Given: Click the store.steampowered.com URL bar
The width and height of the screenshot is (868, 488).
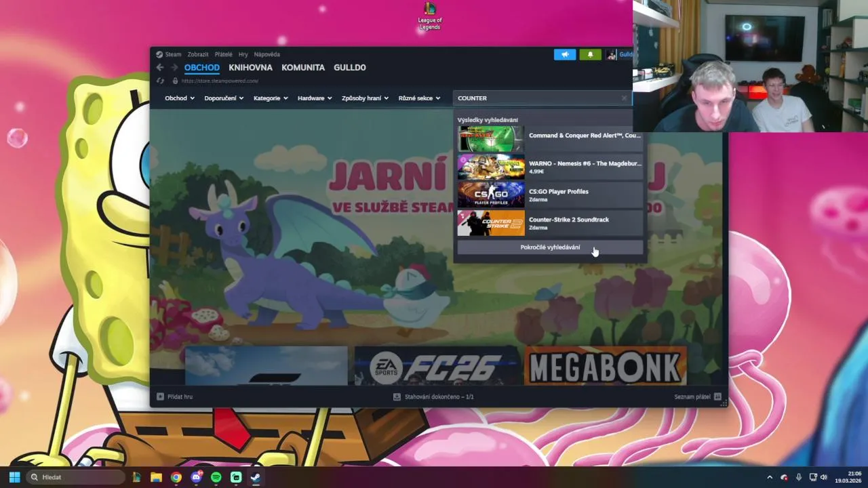Looking at the screenshot, I should pos(220,81).
